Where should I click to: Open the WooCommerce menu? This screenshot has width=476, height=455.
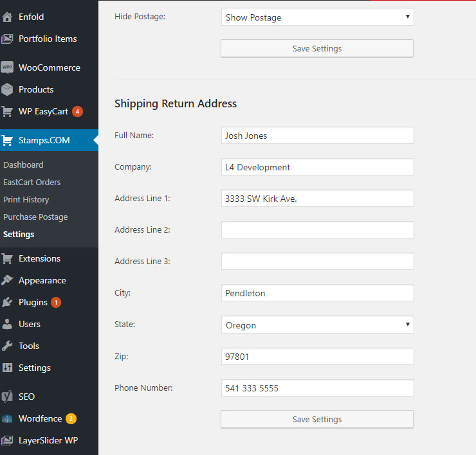pyautogui.click(x=49, y=67)
